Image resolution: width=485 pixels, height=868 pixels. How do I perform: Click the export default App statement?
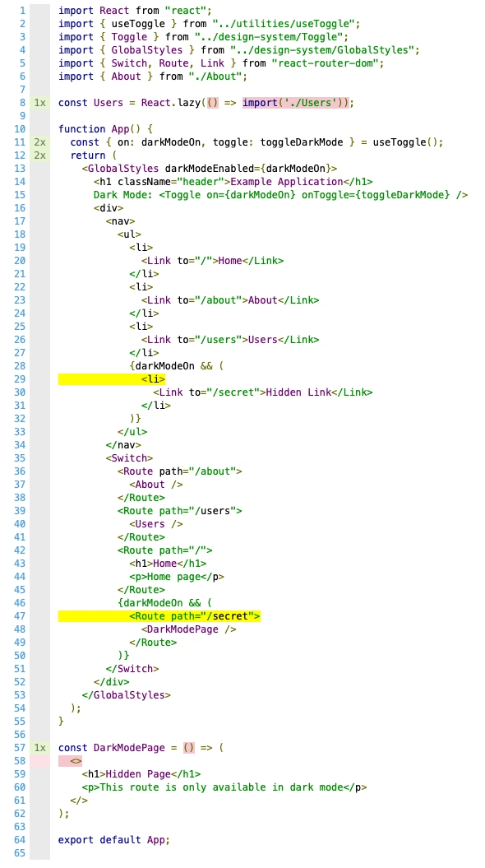point(114,840)
